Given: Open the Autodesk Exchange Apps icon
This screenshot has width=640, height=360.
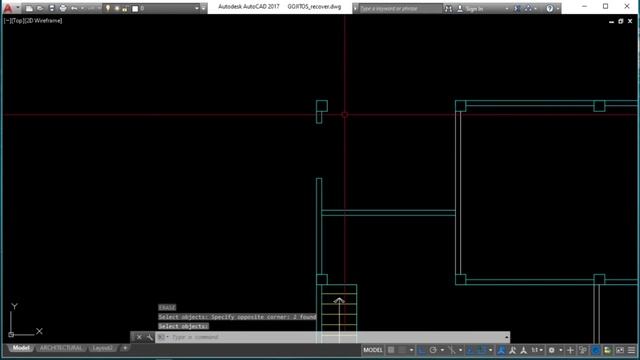Looking at the screenshot, I should point(517,8).
